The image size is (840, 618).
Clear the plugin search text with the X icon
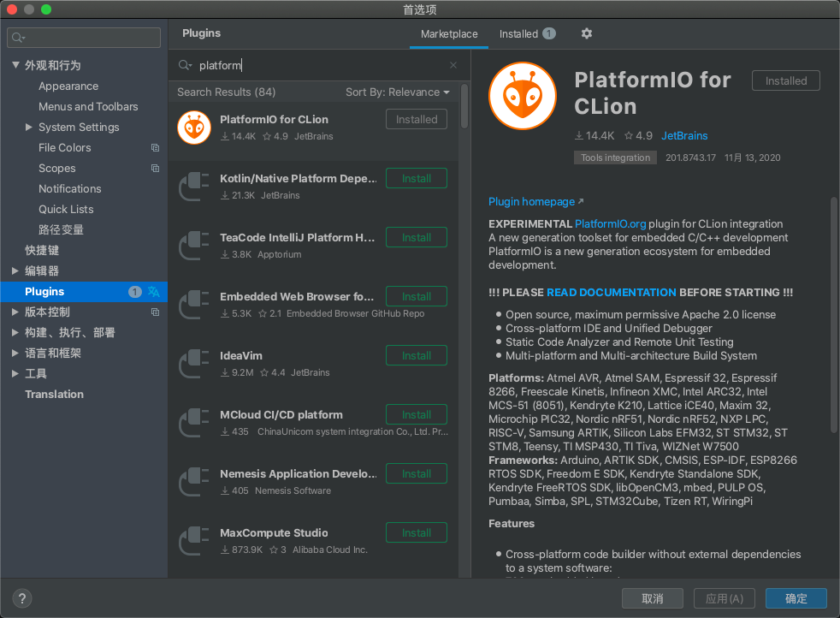pyautogui.click(x=453, y=65)
